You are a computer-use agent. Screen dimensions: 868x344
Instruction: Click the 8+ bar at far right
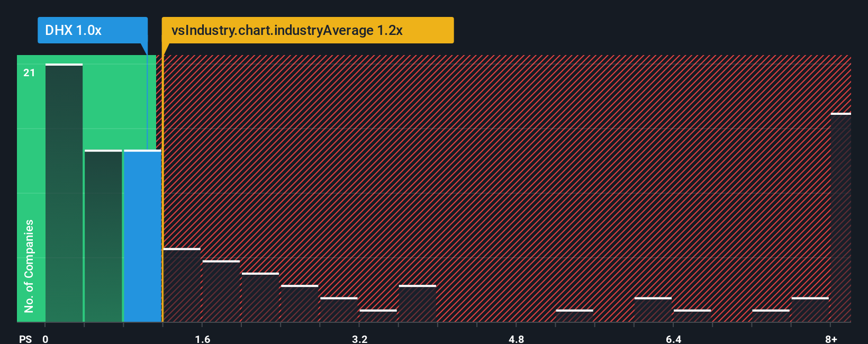tap(841, 218)
